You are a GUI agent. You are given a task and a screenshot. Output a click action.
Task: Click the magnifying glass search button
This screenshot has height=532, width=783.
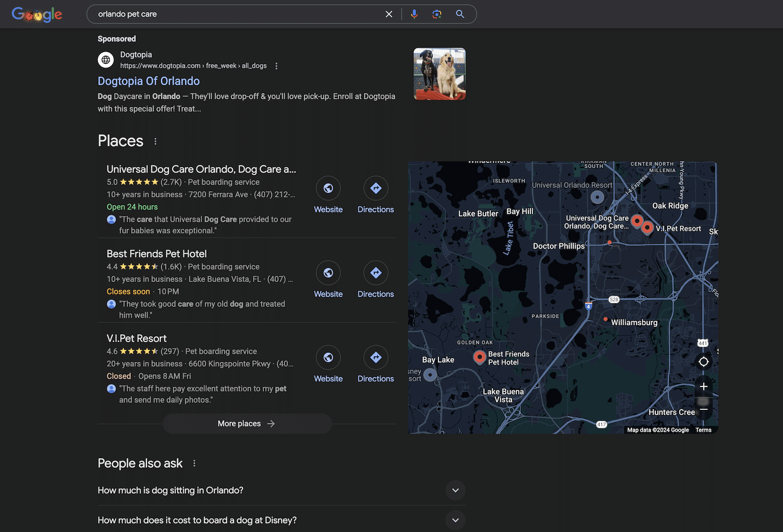pos(460,14)
